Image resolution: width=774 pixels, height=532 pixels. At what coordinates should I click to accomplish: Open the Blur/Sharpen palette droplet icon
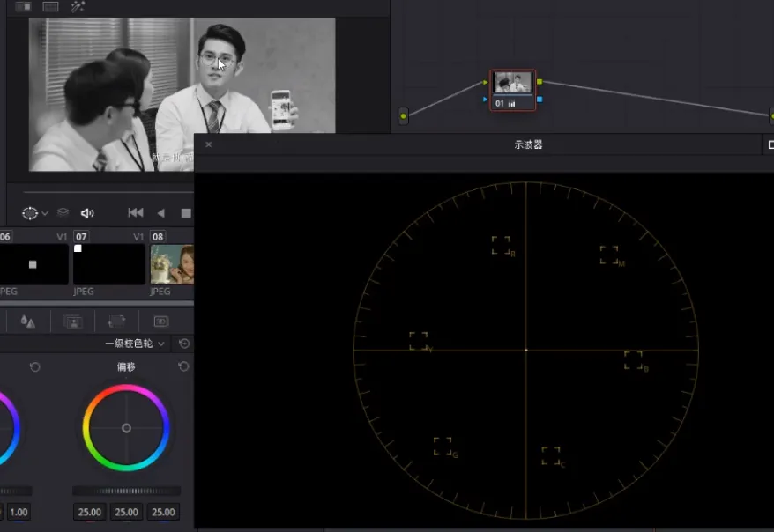tap(27, 321)
